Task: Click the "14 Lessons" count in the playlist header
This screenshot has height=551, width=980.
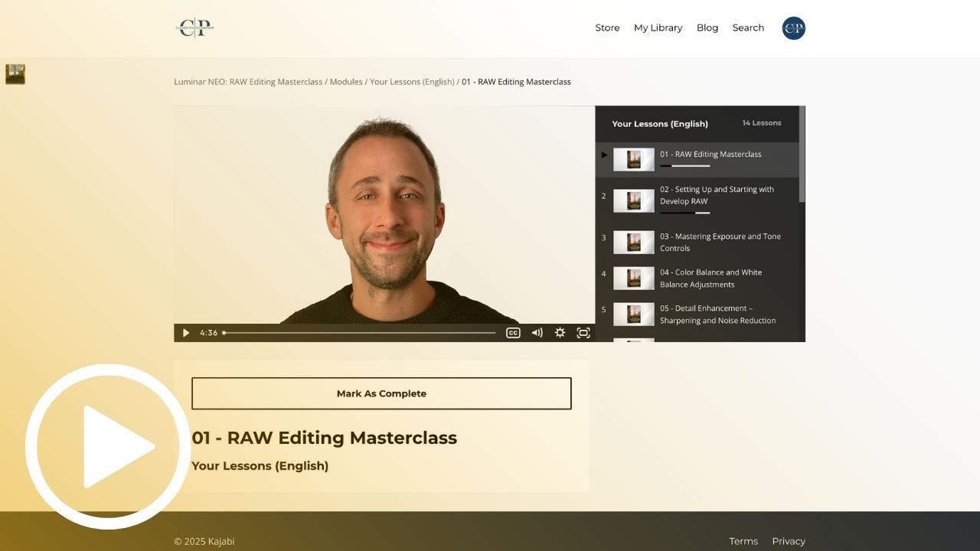Action: (x=762, y=123)
